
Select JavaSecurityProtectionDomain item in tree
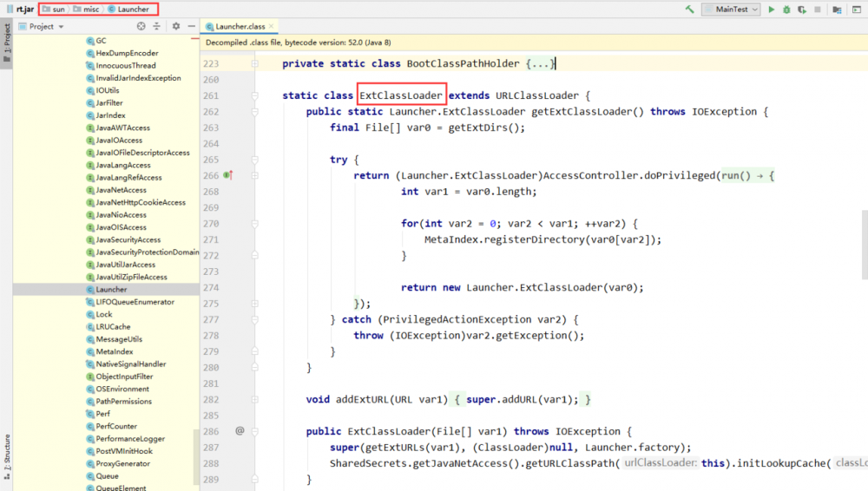[x=142, y=252]
